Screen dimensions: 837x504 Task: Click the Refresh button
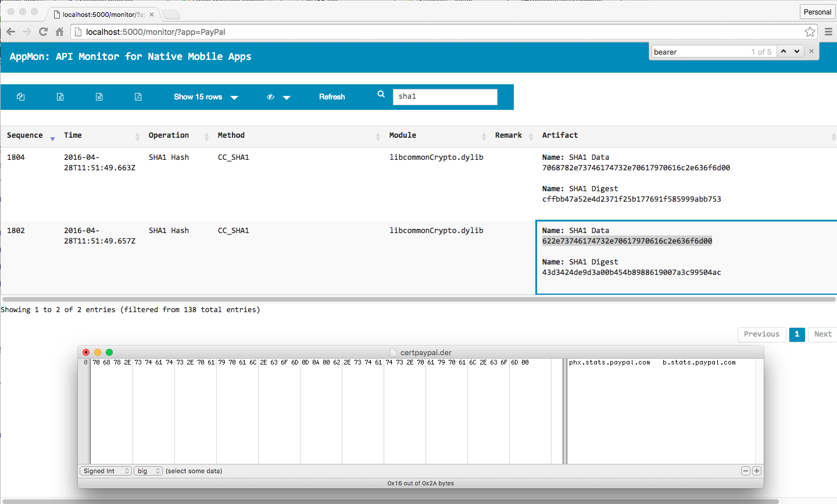332,97
